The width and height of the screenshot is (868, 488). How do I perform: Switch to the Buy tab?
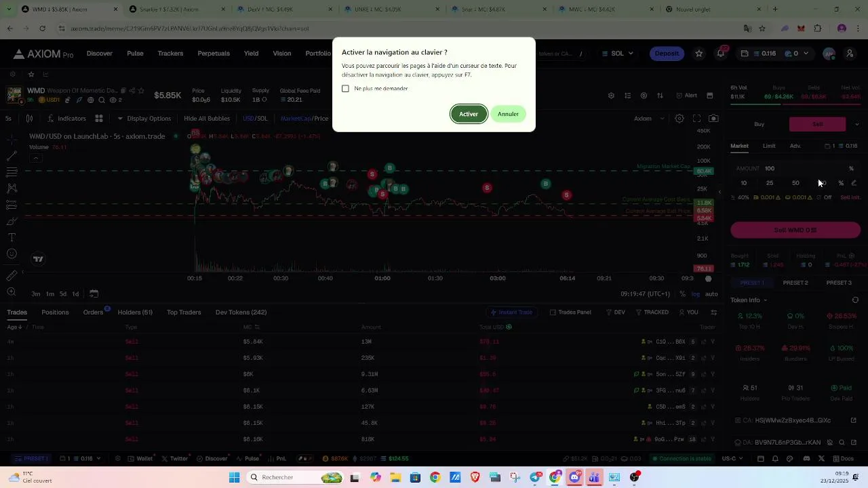tap(759, 124)
